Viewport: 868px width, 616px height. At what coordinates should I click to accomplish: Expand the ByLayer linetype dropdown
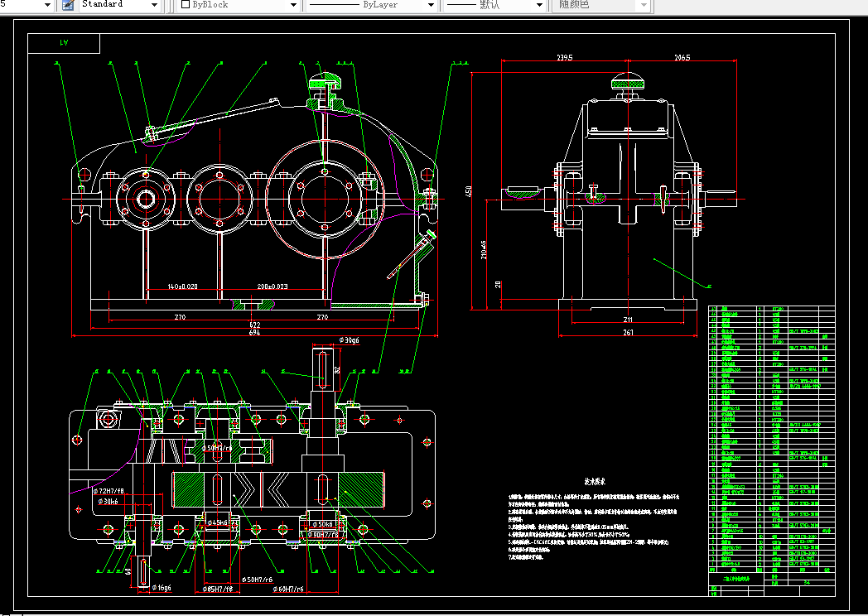coord(431,5)
